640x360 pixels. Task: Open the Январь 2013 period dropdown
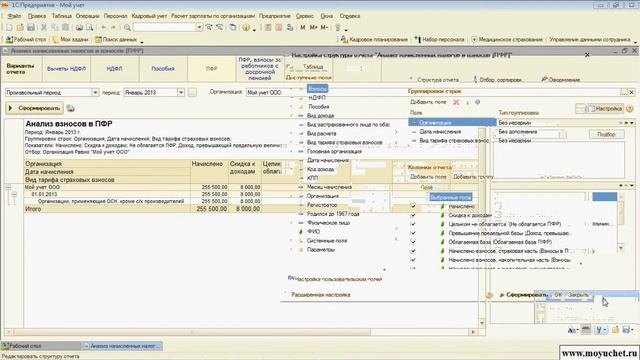coord(180,93)
